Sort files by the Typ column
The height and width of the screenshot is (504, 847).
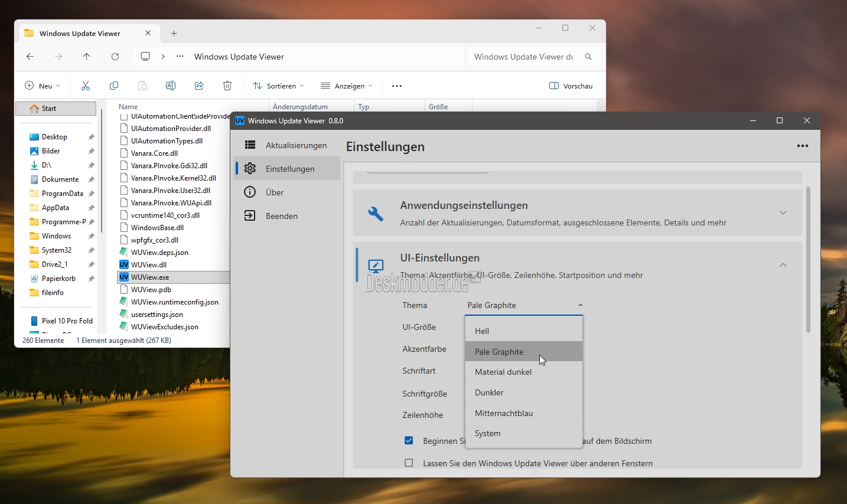pyautogui.click(x=363, y=107)
